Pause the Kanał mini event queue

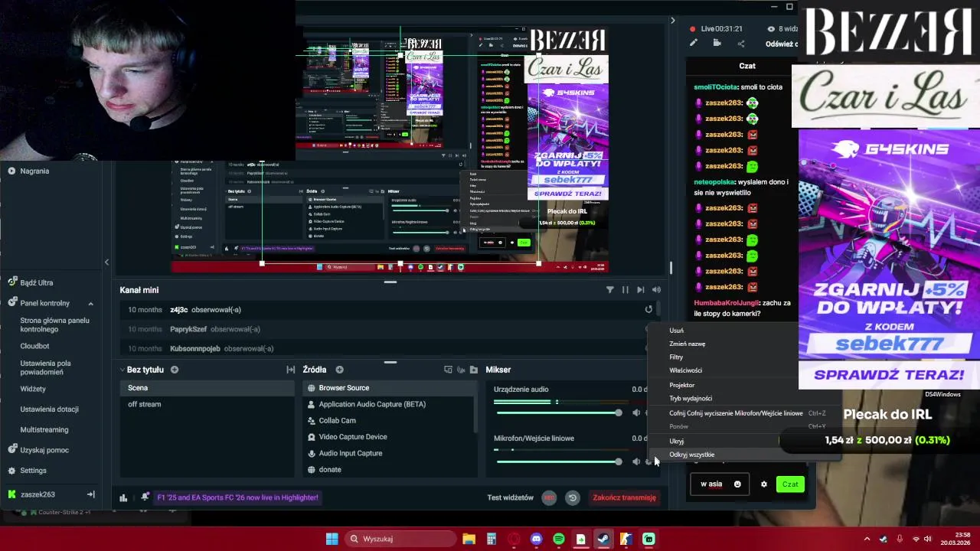[x=625, y=290]
